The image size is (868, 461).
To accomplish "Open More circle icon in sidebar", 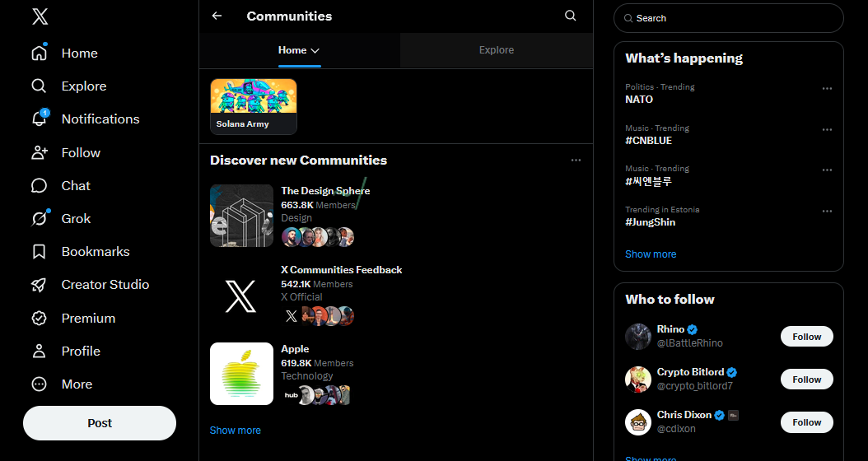I will (x=39, y=384).
